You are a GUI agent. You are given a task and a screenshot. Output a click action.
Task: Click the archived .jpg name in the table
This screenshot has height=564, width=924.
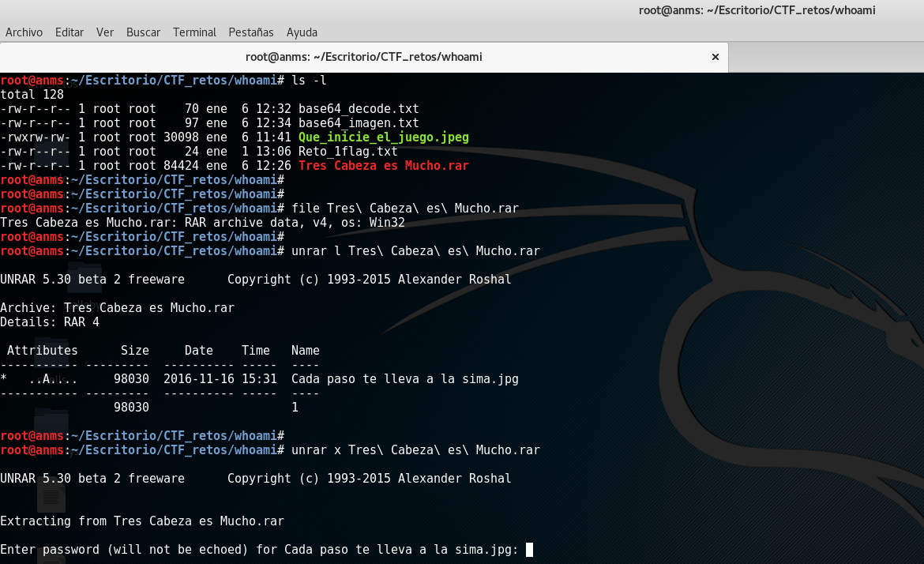404,379
